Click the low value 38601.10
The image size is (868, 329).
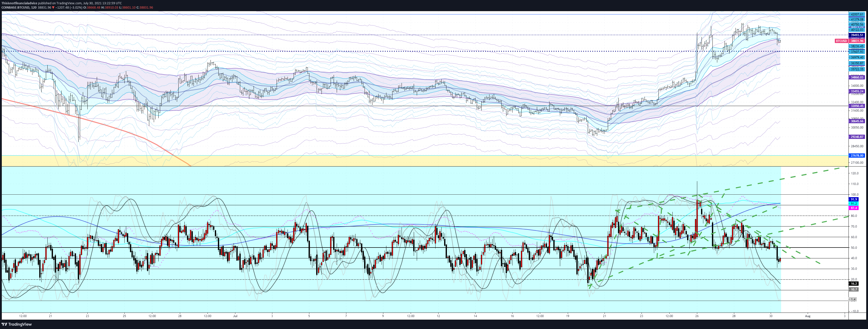pyautogui.click(x=129, y=7)
